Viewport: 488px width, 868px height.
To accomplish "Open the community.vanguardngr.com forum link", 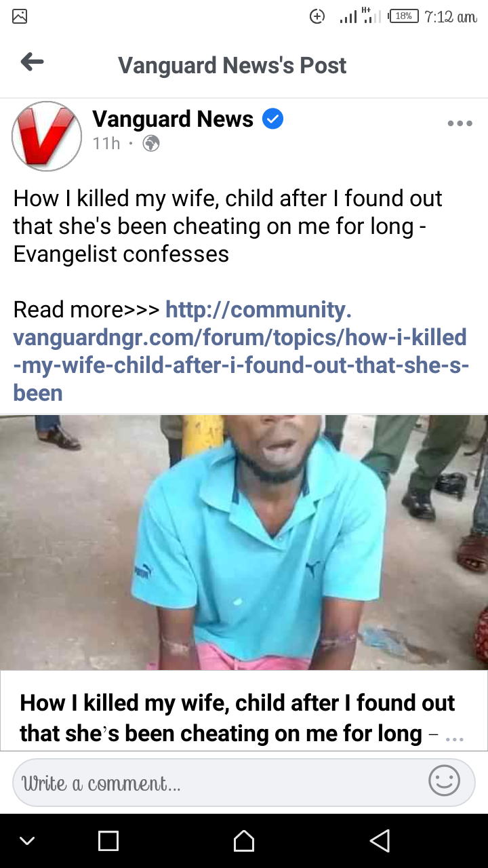I will [240, 351].
